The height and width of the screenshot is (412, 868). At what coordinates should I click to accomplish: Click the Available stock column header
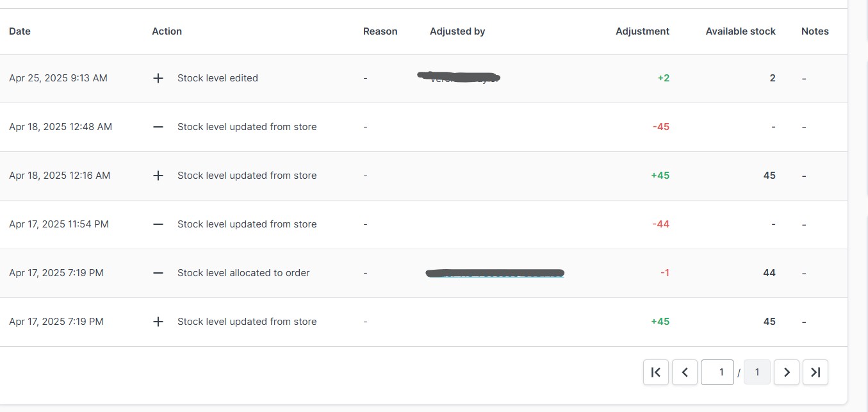pos(740,31)
